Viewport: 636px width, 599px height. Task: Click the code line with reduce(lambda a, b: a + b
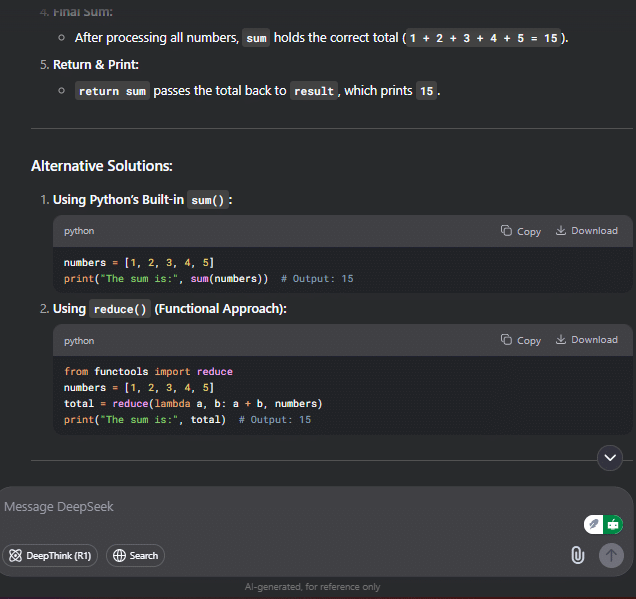193,404
